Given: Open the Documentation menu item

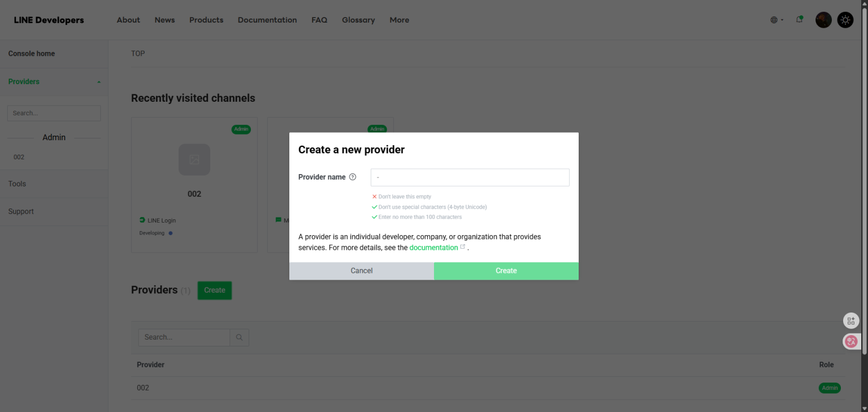Looking at the screenshot, I should [267, 20].
